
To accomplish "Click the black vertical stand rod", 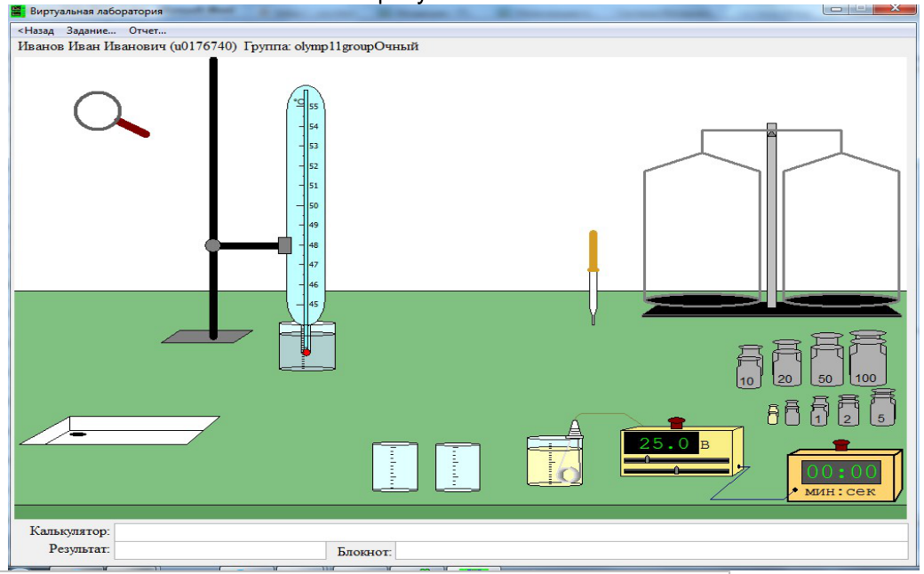I will click(213, 198).
